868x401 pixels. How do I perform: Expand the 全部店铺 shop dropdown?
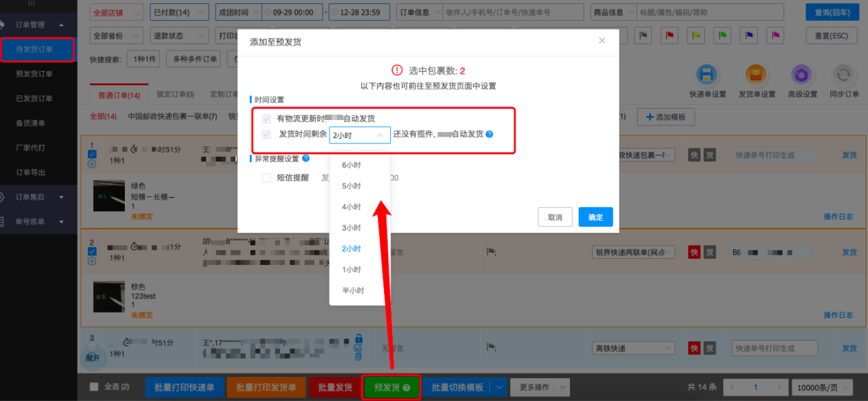tap(117, 12)
